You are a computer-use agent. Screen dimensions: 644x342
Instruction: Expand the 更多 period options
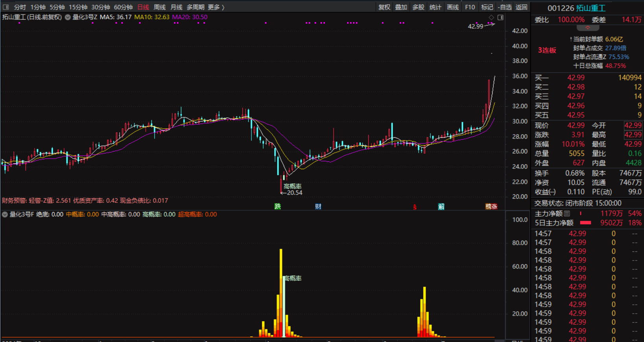[216, 7]
